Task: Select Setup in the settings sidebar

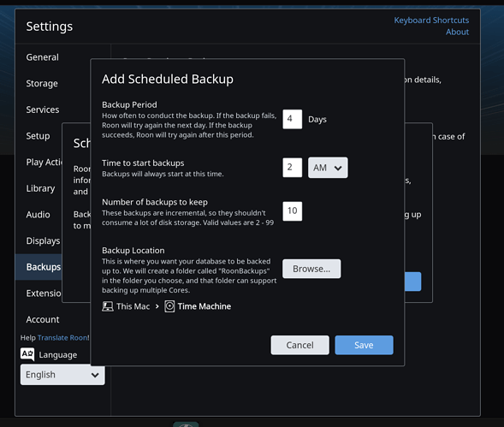Action: coord(38,136)
